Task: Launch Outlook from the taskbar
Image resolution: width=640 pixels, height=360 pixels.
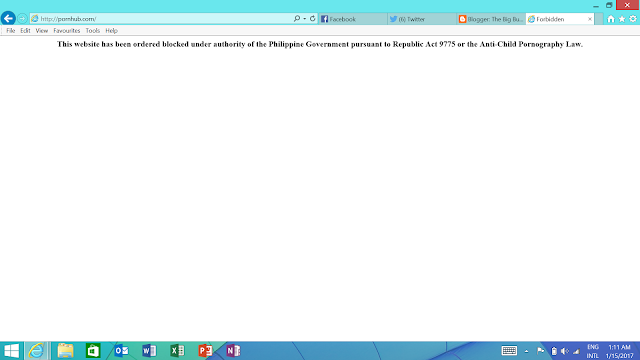Action: [x=121, y=351]
